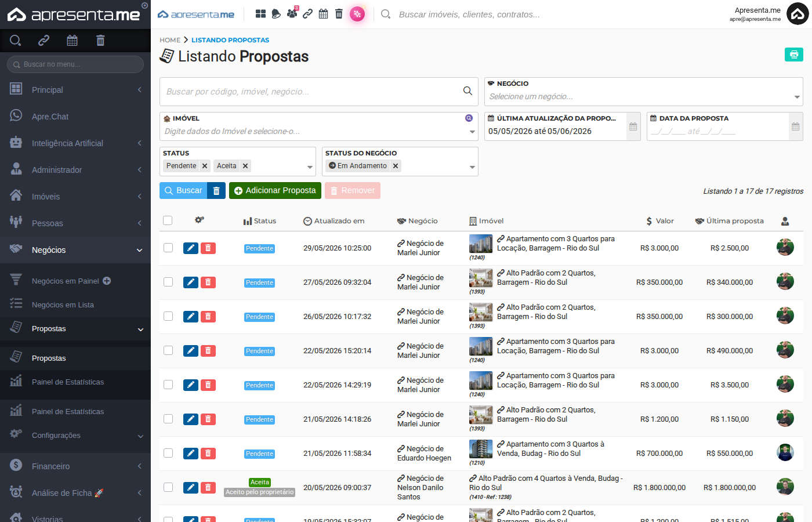Check the row dated 22/05/2026 14:29:19

coord(168,385)
